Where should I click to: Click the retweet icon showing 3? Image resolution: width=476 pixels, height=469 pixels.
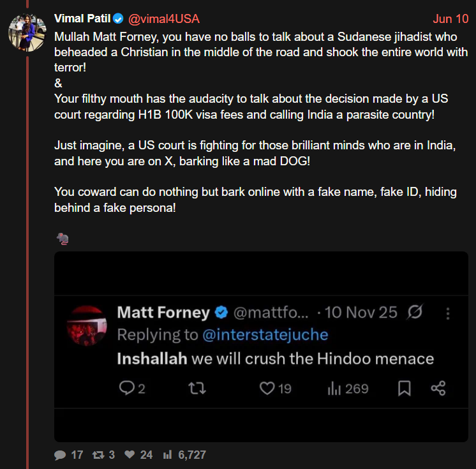click(x=98, y=455)
